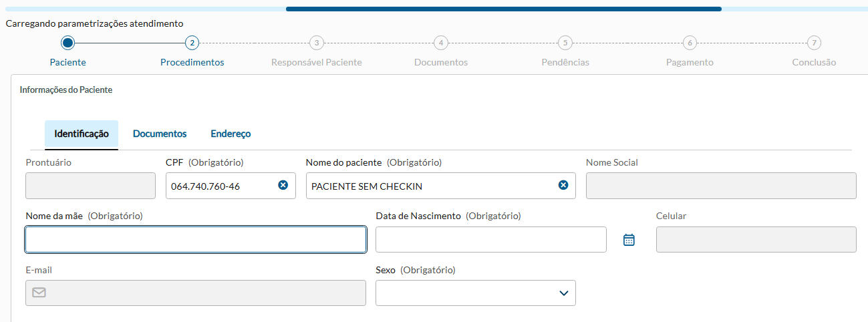Clear the patient name with X icon
868x322 pixels.
click(x=563, y=185)
